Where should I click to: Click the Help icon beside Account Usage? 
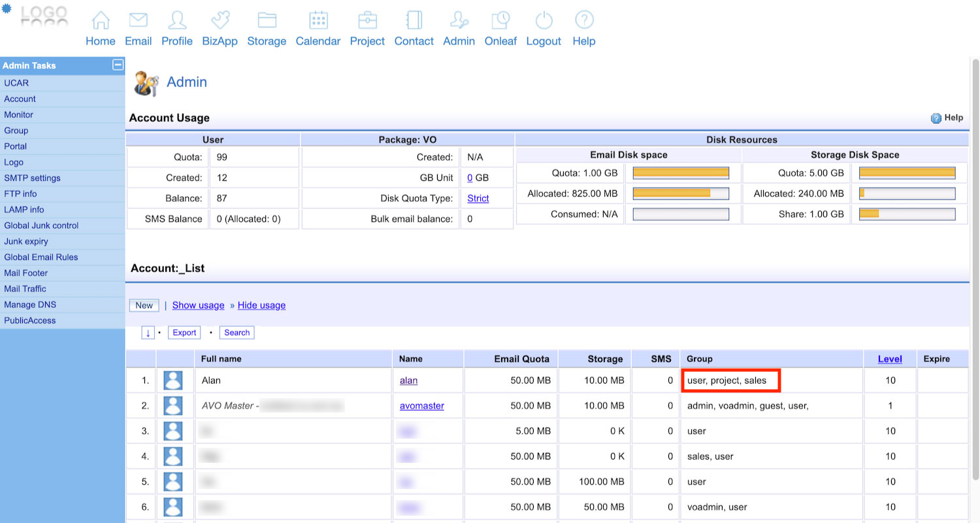(936, 118)
